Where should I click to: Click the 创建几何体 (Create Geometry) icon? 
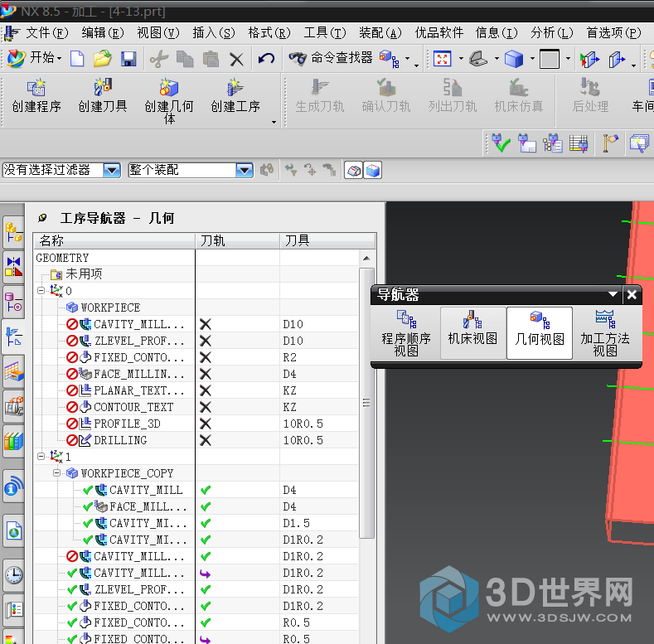point(168,88)
